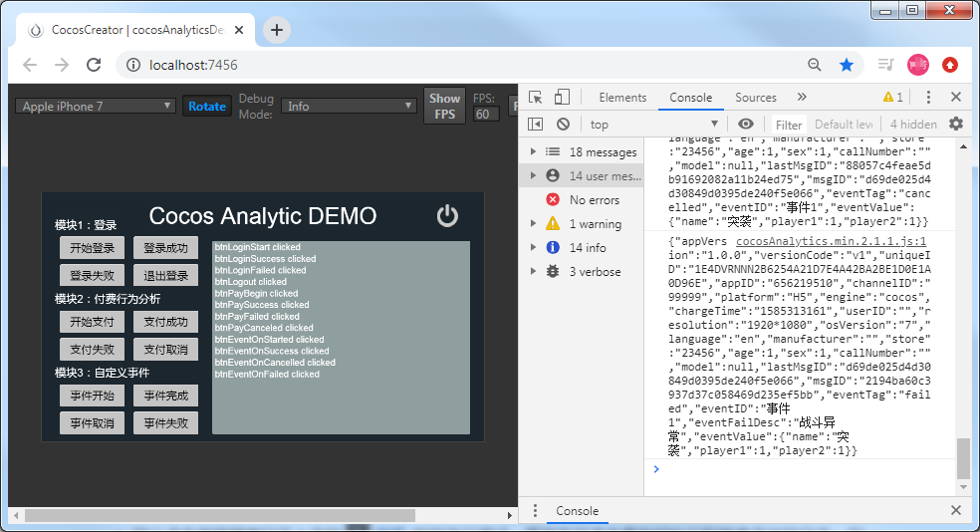980x532 pixels.
Task: Open the Apple iPhone 7 device dropdown
Action: pos(95,107)
